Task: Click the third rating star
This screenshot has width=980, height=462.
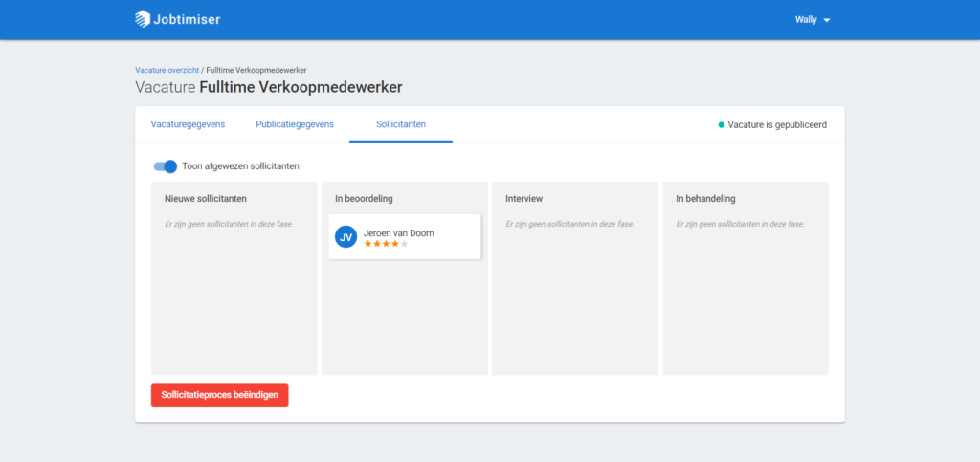Action: coord(387,244)
